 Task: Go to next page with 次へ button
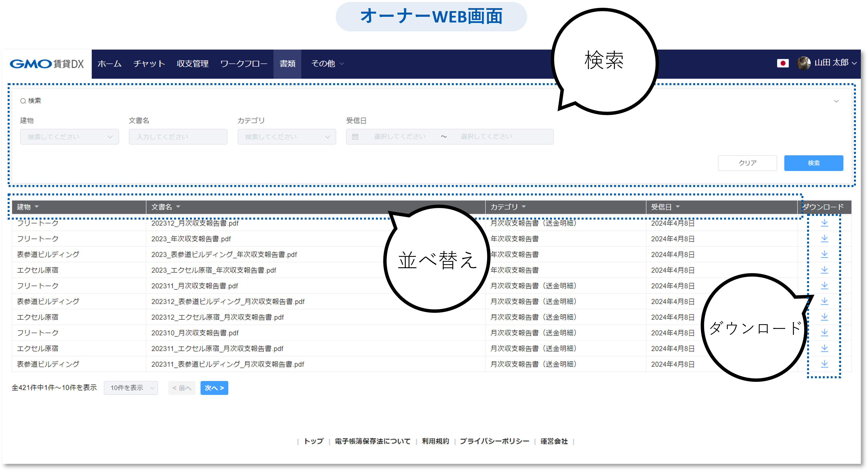(x=214, y=388)
